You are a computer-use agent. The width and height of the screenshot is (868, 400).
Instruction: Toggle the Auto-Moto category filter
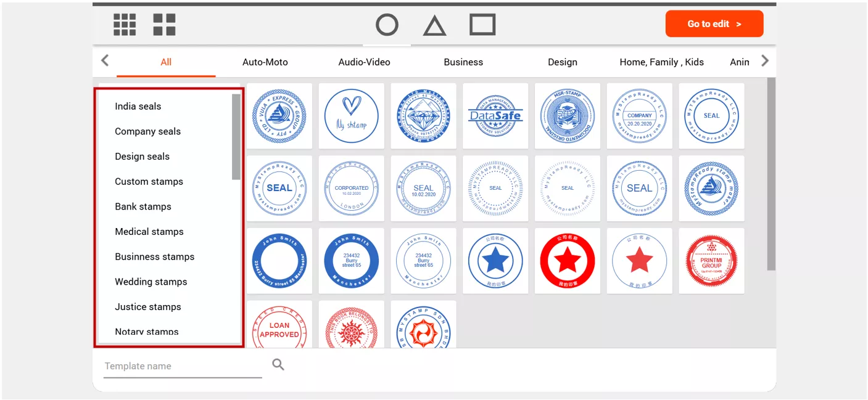[x=265, y=62]
